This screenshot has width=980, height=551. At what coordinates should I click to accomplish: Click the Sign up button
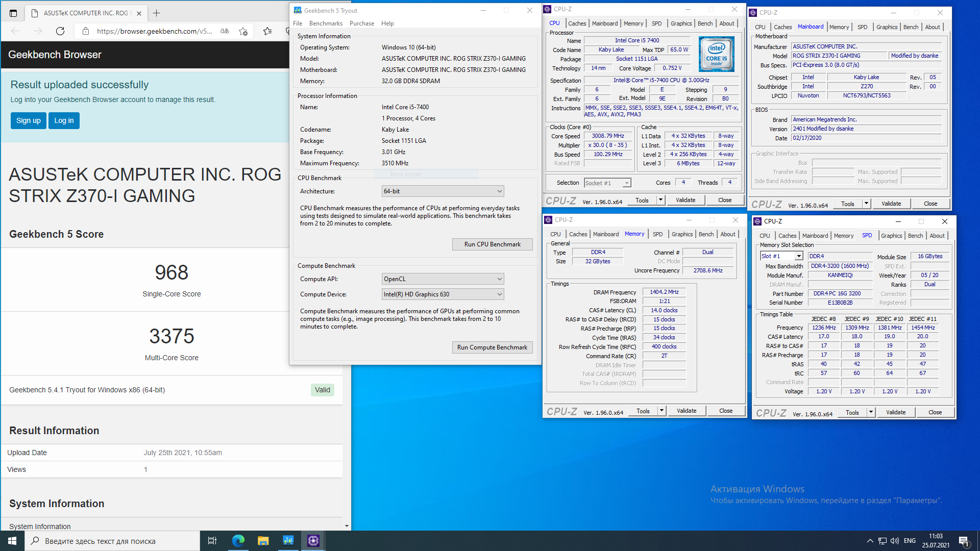(x=29, y=120)
